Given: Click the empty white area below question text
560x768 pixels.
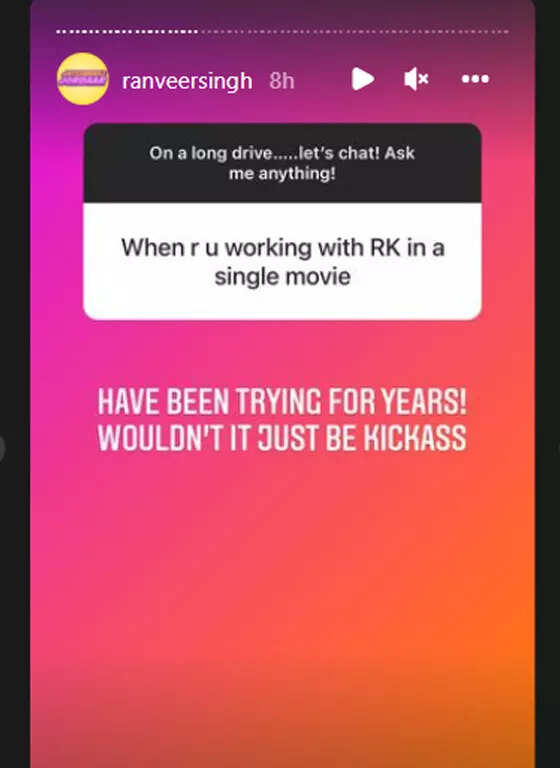Looking at the screenshot, I should pos(282,305).
